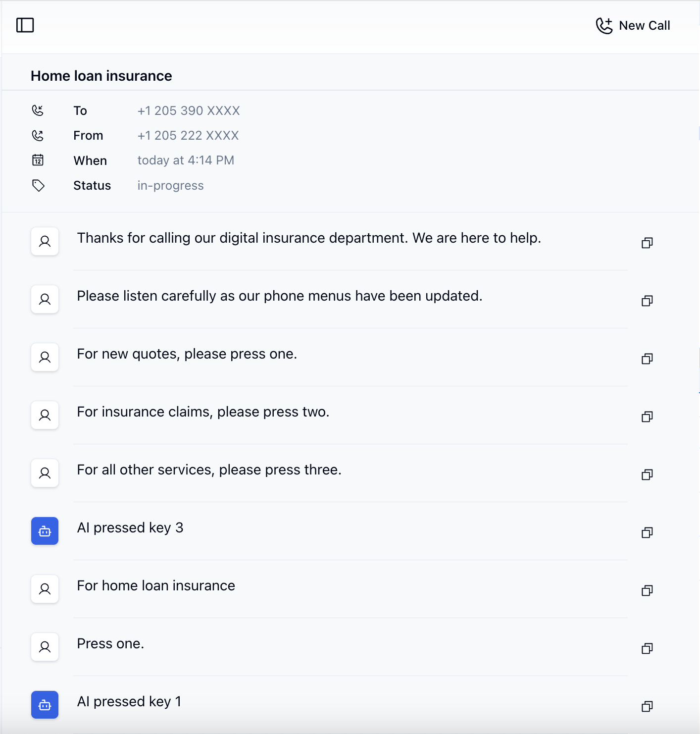Copy the 'For all other services' message

[647, 474]
